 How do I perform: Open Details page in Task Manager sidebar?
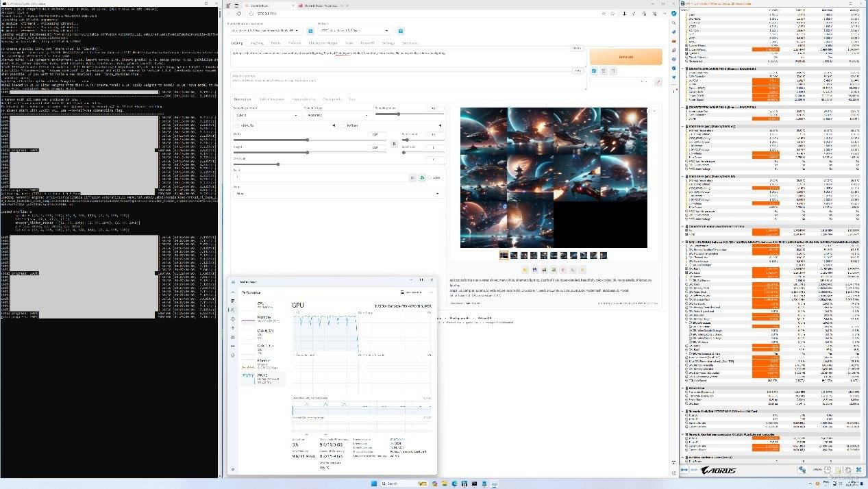(x=233, y=346)
